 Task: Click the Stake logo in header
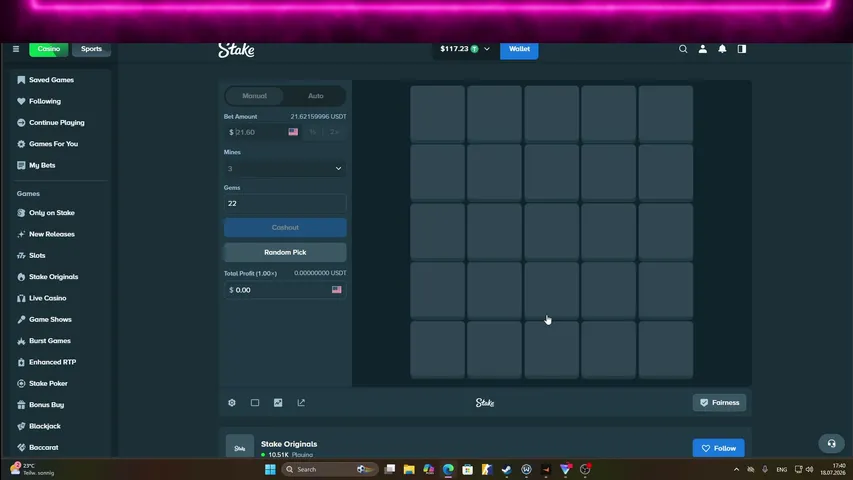click(x=236, y=50)
